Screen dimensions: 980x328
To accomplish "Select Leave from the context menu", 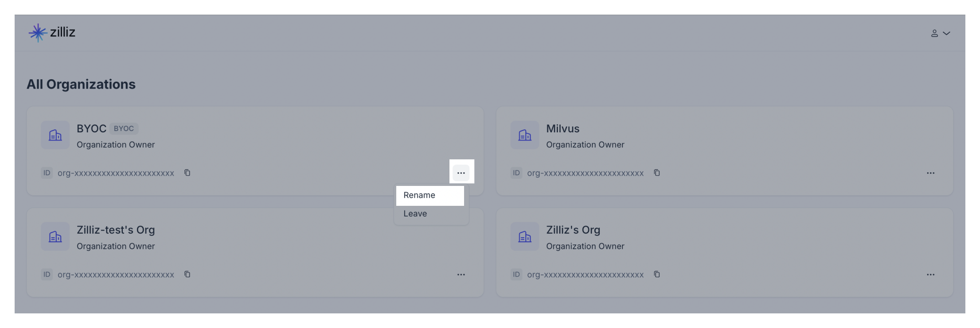I will tap(415, 213).
